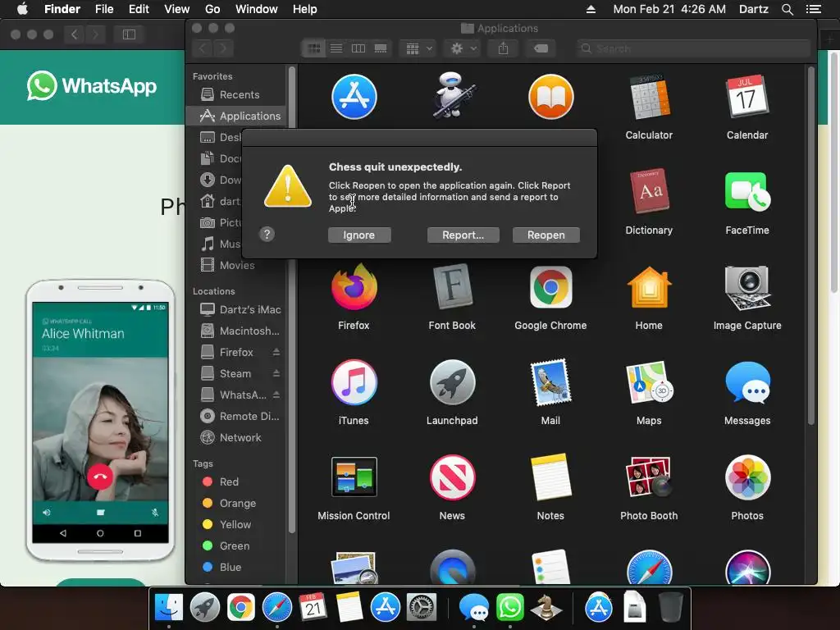Viewport: 840px width, 630px height.
Task: Switch Finder to gallery view
Action: point(381,48)
